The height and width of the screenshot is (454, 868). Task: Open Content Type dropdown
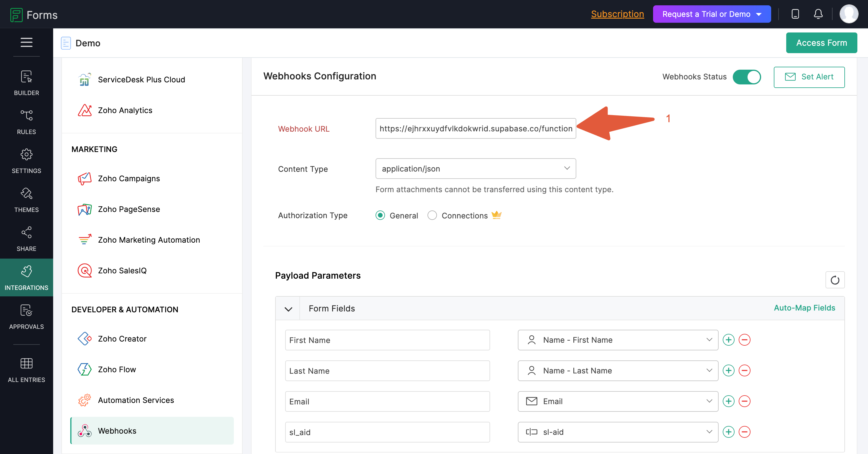475,168
